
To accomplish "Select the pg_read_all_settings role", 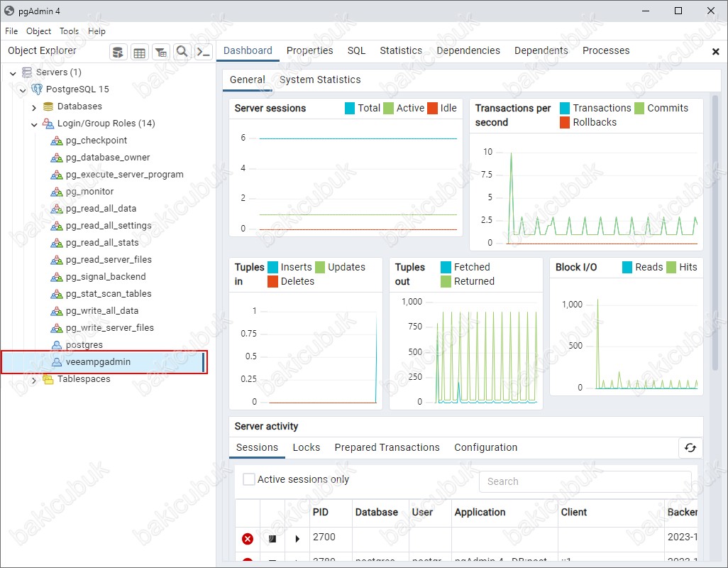I will coord(109,226).
